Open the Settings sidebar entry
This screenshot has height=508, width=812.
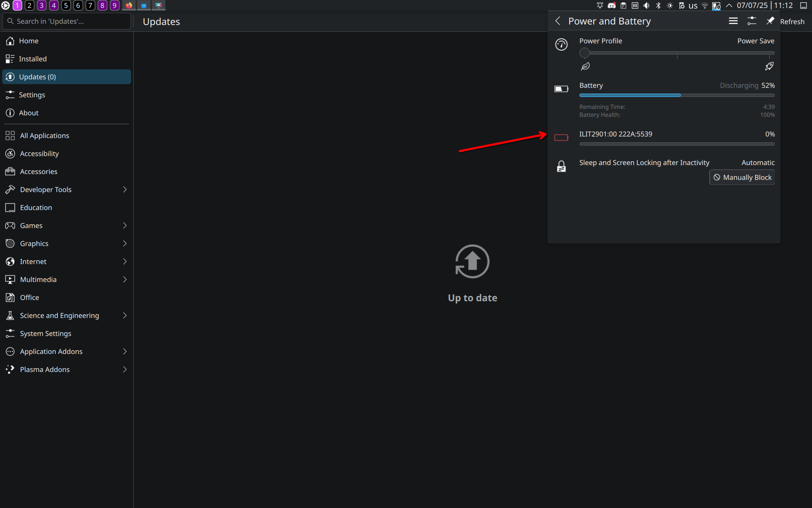coord(32,95)
